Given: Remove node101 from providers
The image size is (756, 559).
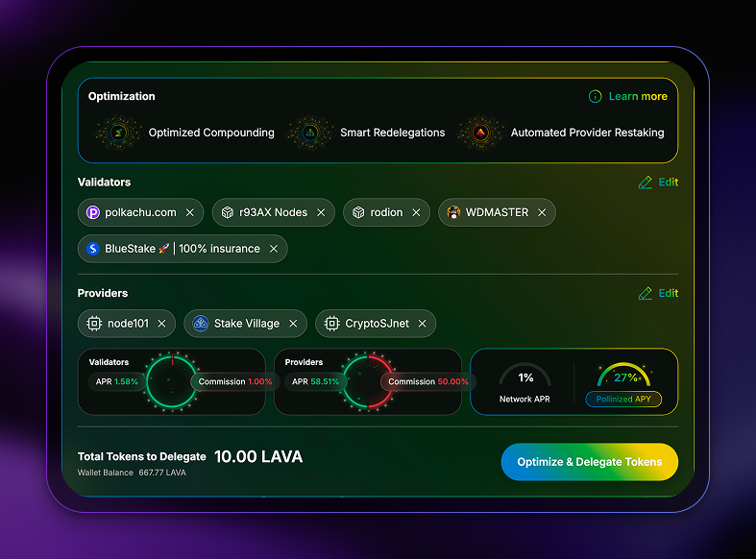Looking at the screenshot, I should [161, 324].
